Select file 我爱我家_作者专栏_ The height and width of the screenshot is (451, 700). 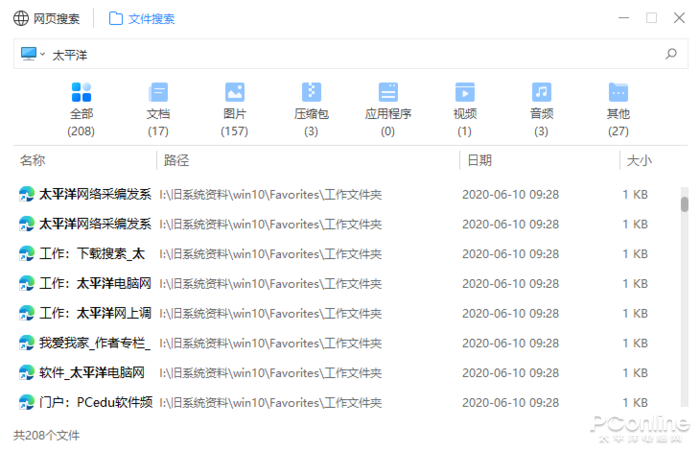[x=95, y=343]
